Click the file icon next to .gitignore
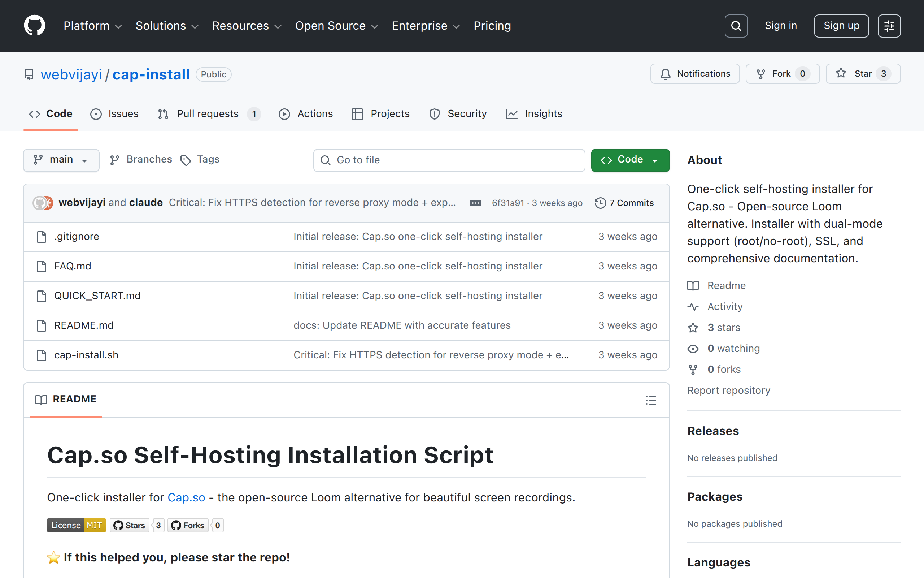The image size is (924, 578). [x=41, y=237]
